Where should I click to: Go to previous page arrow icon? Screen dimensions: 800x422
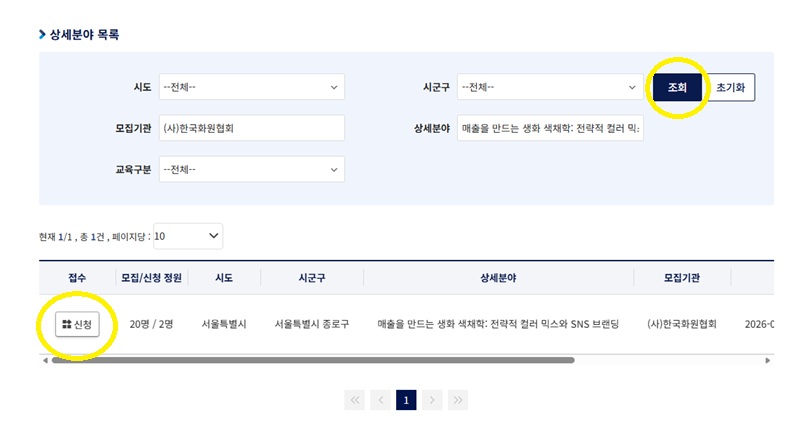point(381,400)
